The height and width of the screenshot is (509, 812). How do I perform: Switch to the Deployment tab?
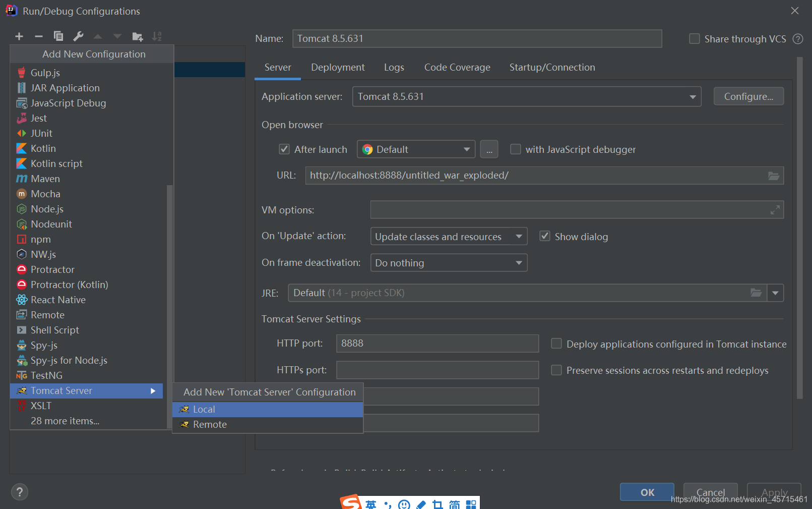338,68
